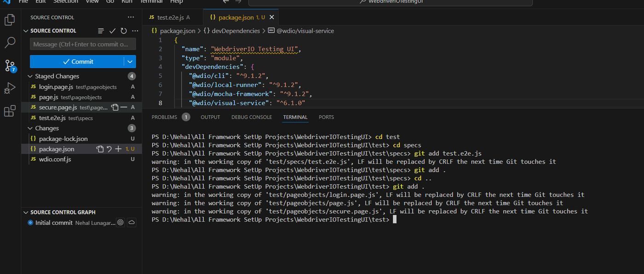Refresh the Source Control repository
This screenshot has height=274, width=644.
[123, 31]
